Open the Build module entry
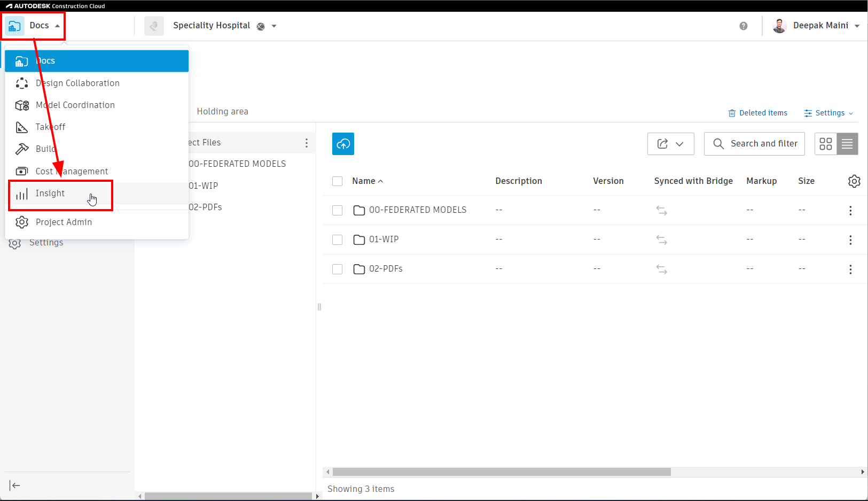 pos(97,149)
